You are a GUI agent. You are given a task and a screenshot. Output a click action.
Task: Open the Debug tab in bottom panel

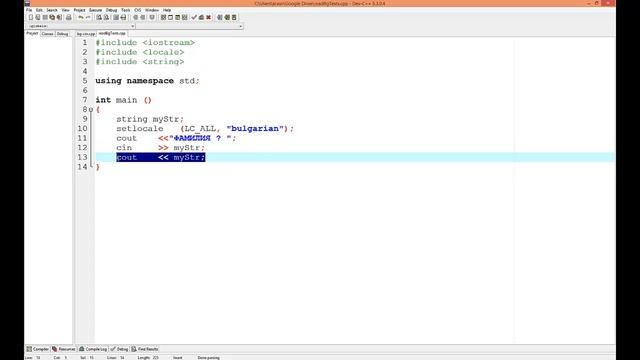[x=119, y=349]
